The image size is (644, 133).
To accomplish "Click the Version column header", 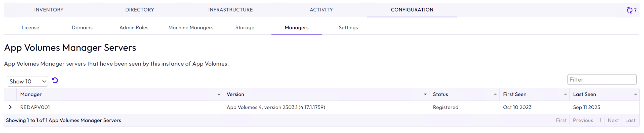I will 326,95.
